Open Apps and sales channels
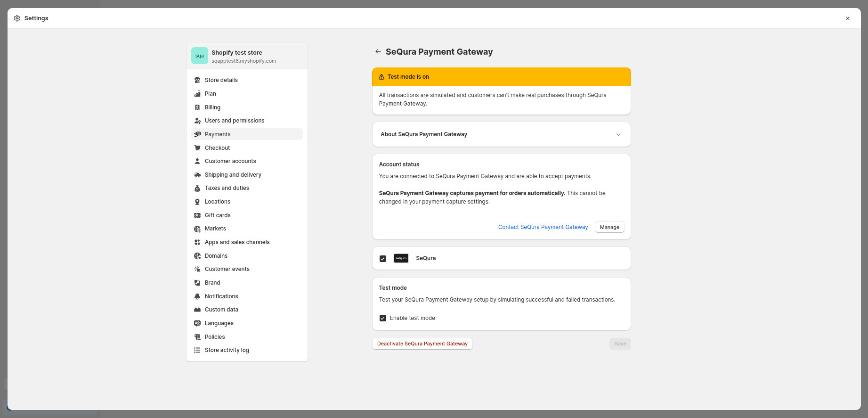 point(247,242)
